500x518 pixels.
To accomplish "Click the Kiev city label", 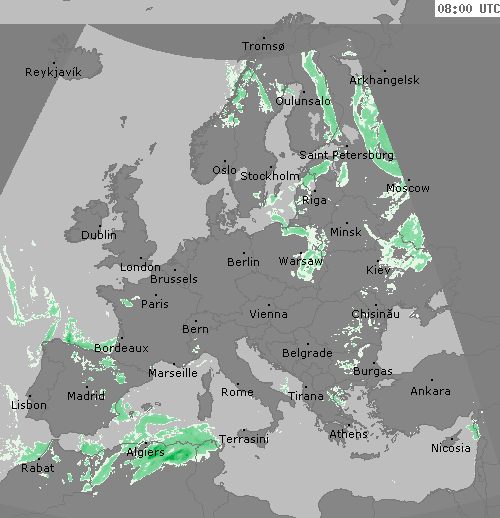I will click(378, 270).
